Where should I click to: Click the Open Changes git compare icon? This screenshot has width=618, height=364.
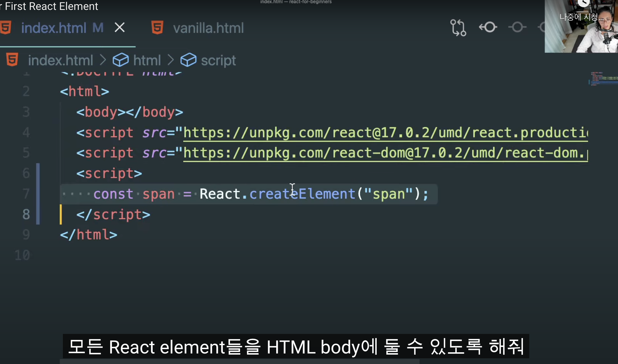click(458, 28)
